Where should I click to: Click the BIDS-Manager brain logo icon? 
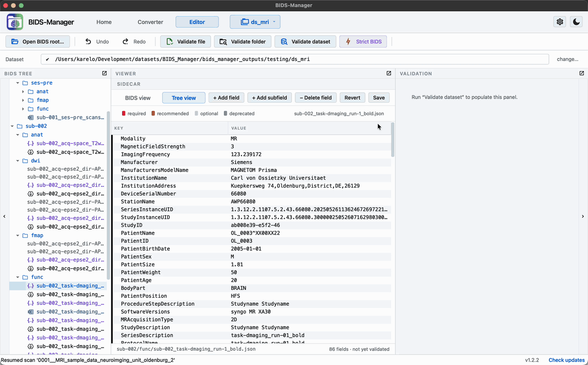click(x=15, y=22)
